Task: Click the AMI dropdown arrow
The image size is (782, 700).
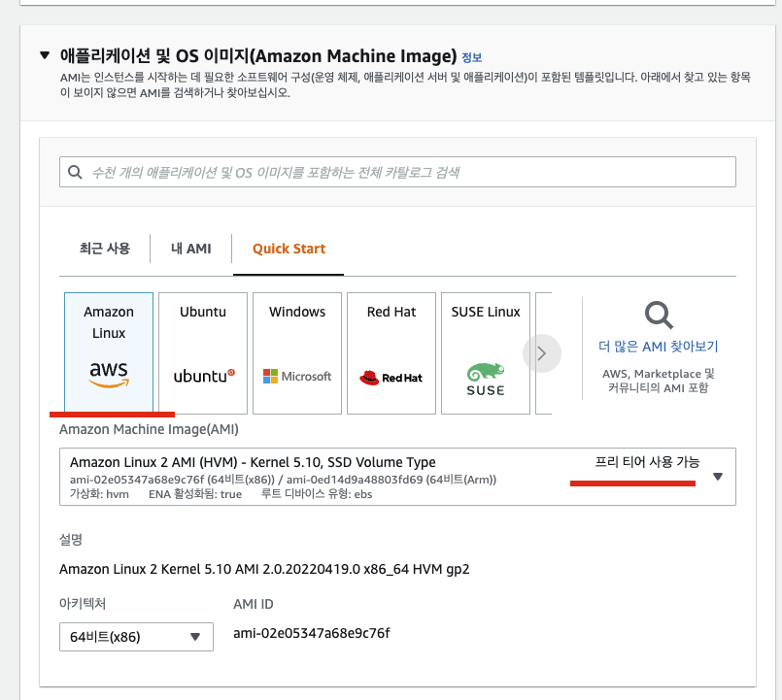Action: [x=718, y=477]
